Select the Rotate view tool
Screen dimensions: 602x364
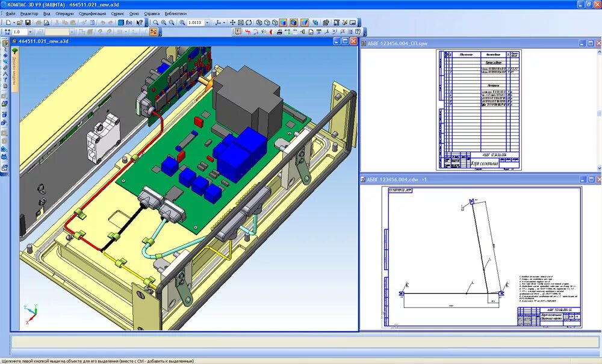(249, 23)
